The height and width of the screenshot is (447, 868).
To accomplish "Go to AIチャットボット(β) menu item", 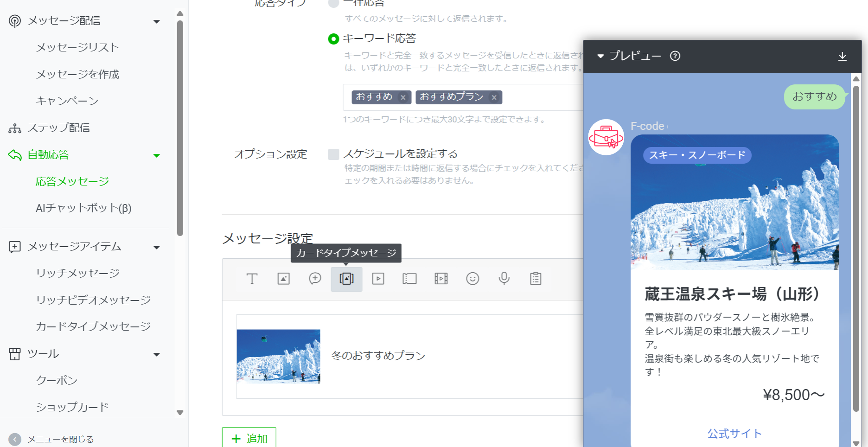I will 83,208.
